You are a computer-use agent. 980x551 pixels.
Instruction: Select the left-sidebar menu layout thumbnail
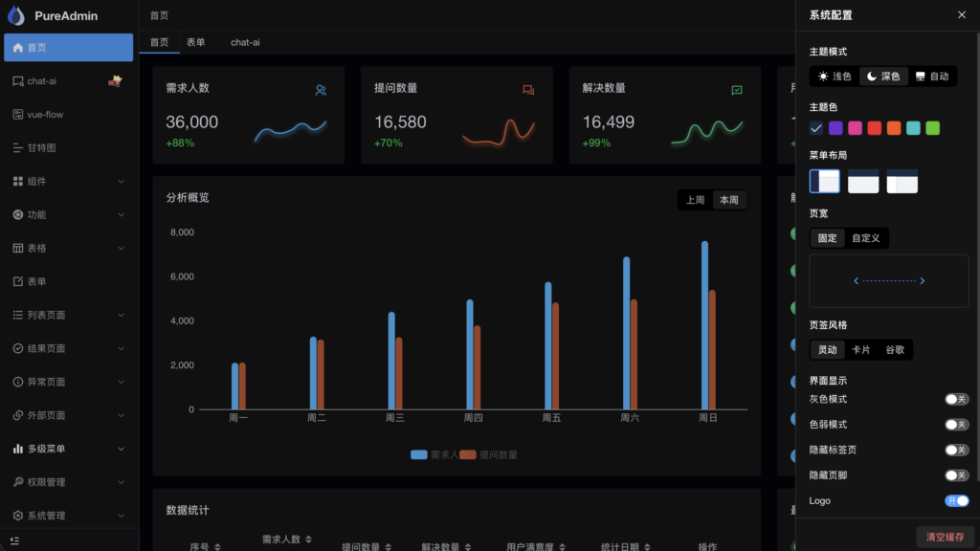click(x=824, y=181)
